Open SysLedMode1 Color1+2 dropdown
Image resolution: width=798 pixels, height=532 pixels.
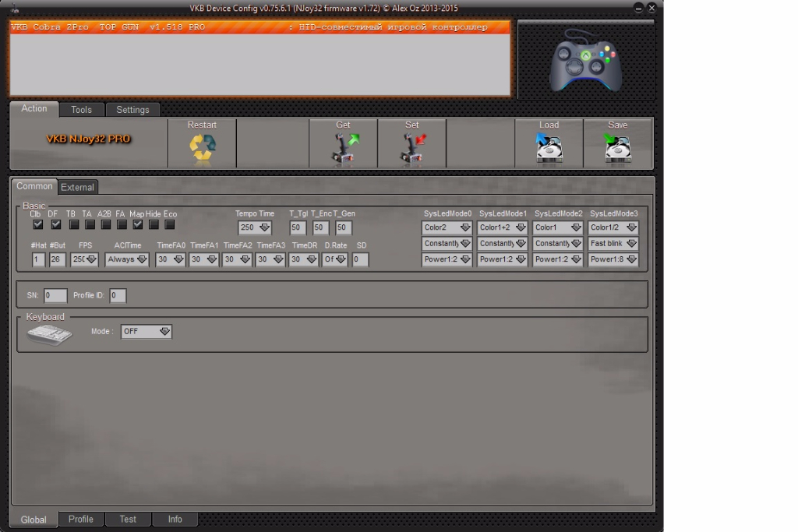pos(503,227)
